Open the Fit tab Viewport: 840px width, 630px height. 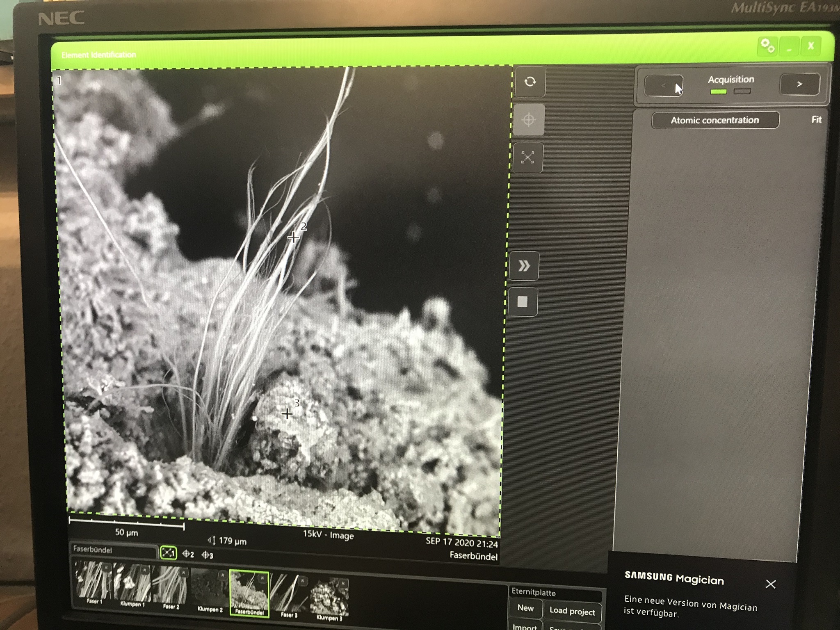coord(816,119)
